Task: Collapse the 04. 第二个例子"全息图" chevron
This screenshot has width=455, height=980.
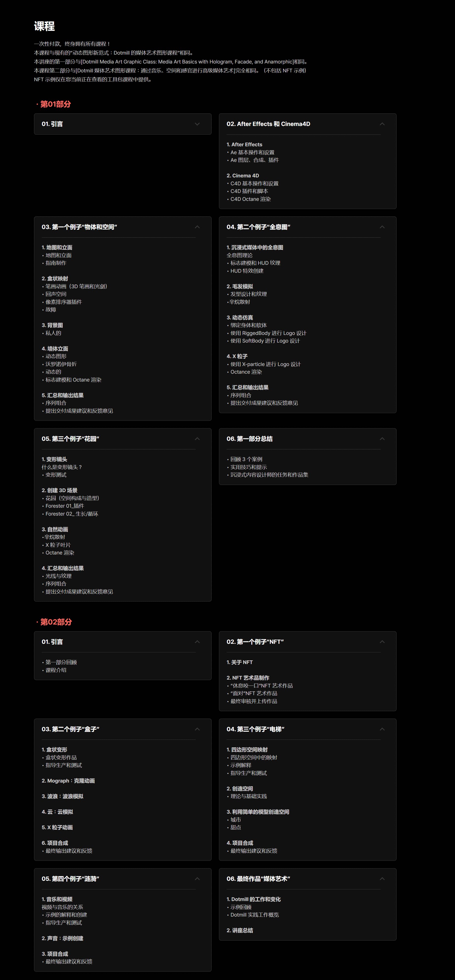Action: [x=382, y=227]
